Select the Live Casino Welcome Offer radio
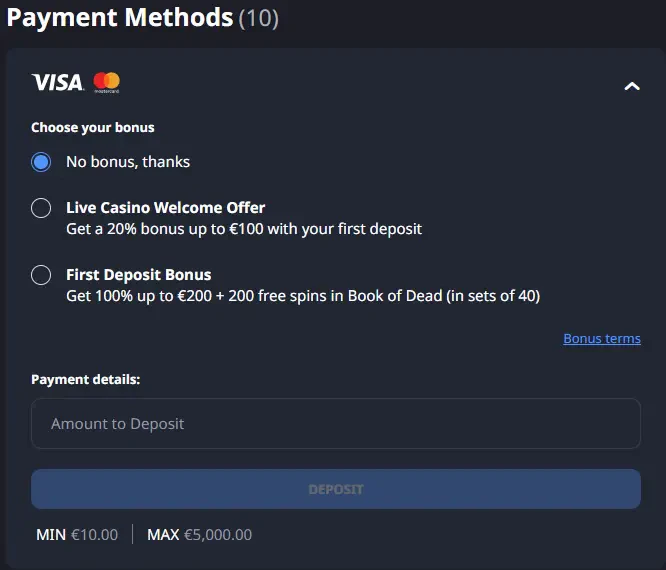Image resolution: width=666 pixels, height=570 pixels. (41, 208)
